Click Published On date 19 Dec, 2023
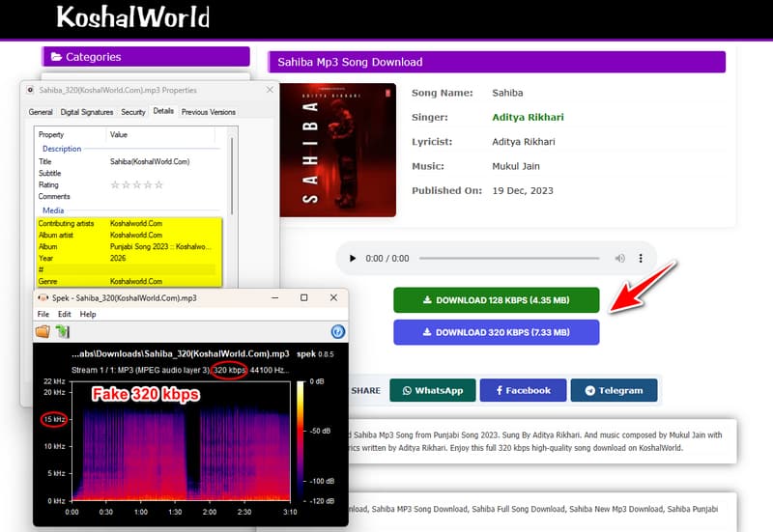Viewport: 773px width, 532px height. pos(523,190)
